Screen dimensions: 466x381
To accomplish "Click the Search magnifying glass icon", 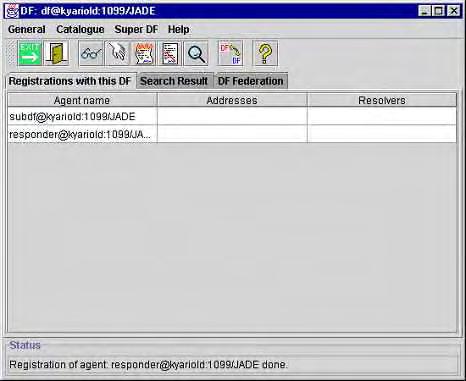I will 196,53.
